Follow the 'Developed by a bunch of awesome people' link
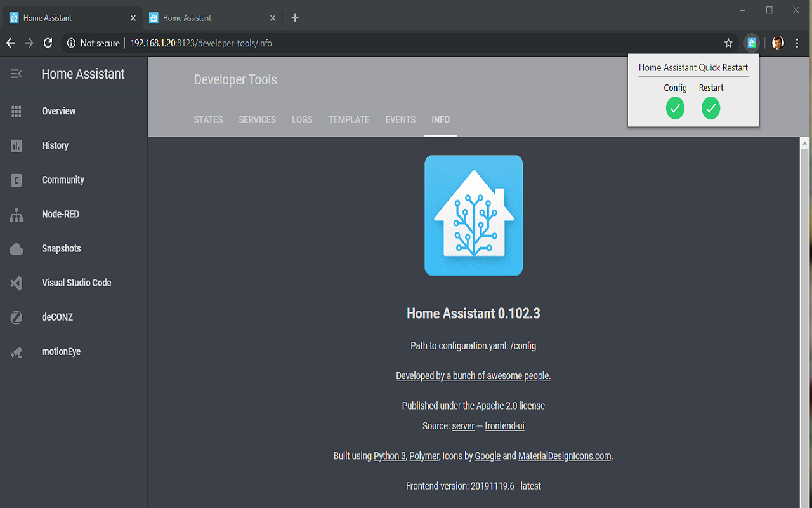Screen dimensions: 812x508 point(473,376)
